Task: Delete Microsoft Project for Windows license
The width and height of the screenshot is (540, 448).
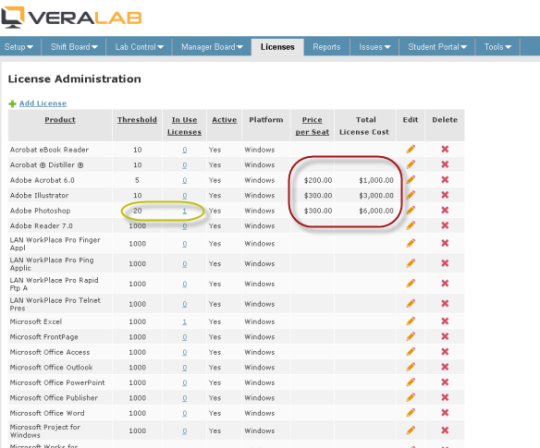Action: 445,430
